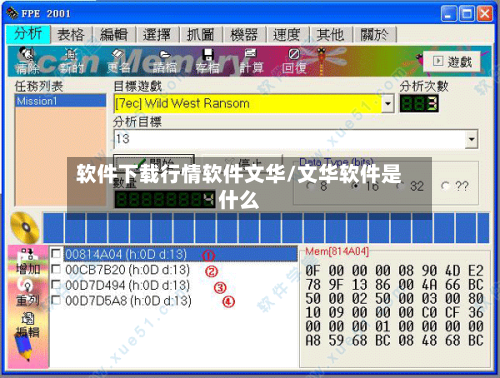Click memory row starting with 50 00 02
The height and width of the screenshot is (378, 500).
click(394, 299)
